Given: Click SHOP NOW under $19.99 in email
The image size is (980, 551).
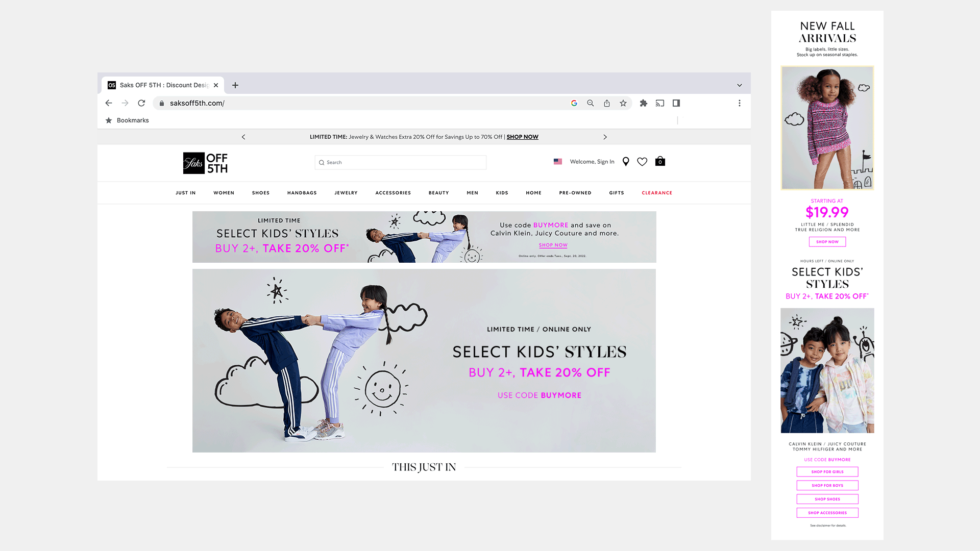Looking at the screenshot, I should pos(827,242).
